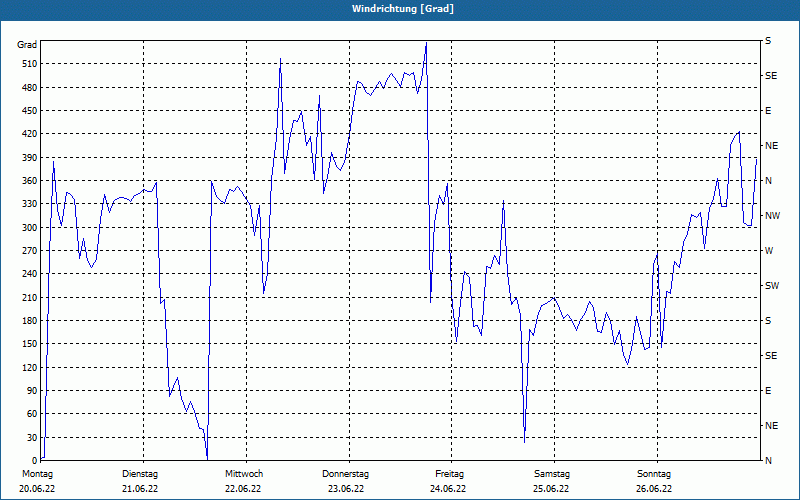The image size is (800, 500).
Task: Select the Freitag 24.06.22 axis label
Action: coord(448,481)
